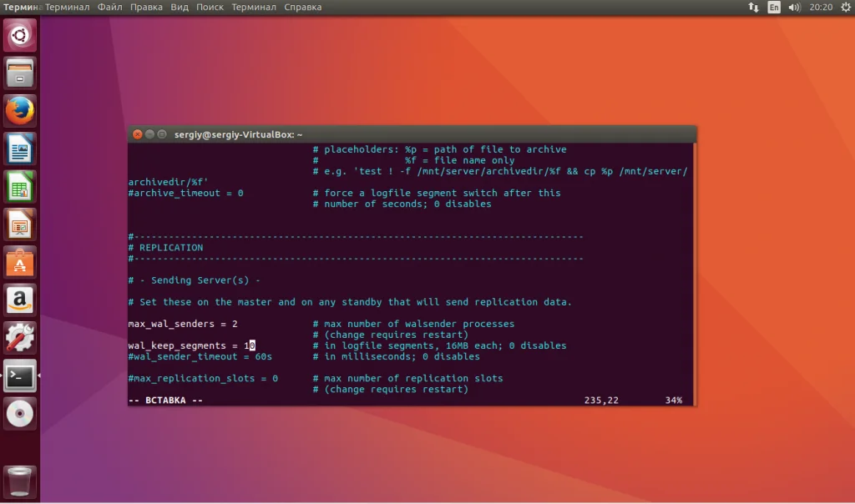This screenshot has height=504, width=855.
Task: Focus the Terminal icon in the launcher
Action: click(20, 376)
